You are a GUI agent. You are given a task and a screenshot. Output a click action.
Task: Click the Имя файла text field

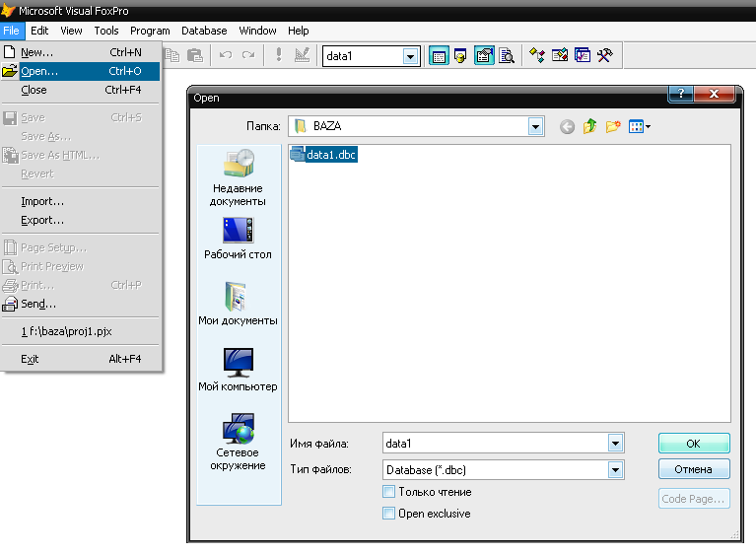[496, 444]
